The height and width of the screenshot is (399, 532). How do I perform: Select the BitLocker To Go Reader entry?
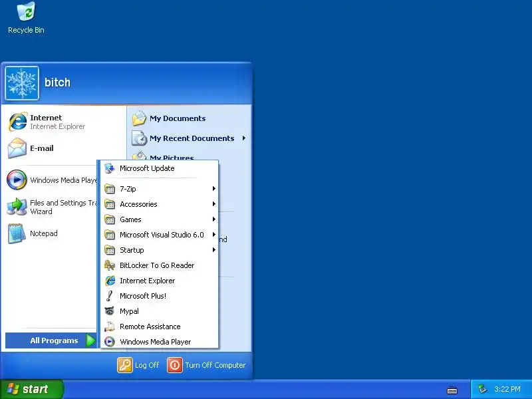[159, 265]
